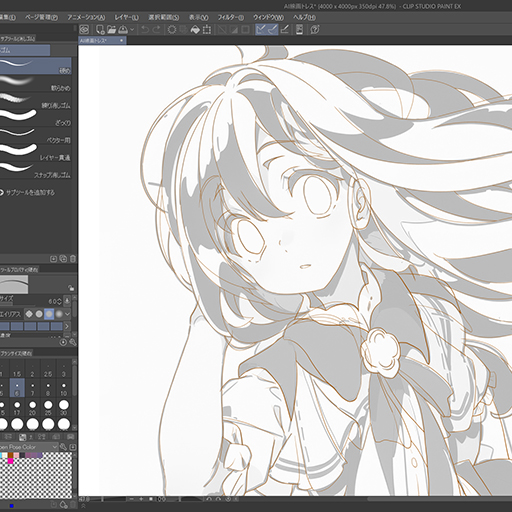The image size is (512, 512).
Task: Open sub tool detail wrench icon
Action: [x=73, y=343]
